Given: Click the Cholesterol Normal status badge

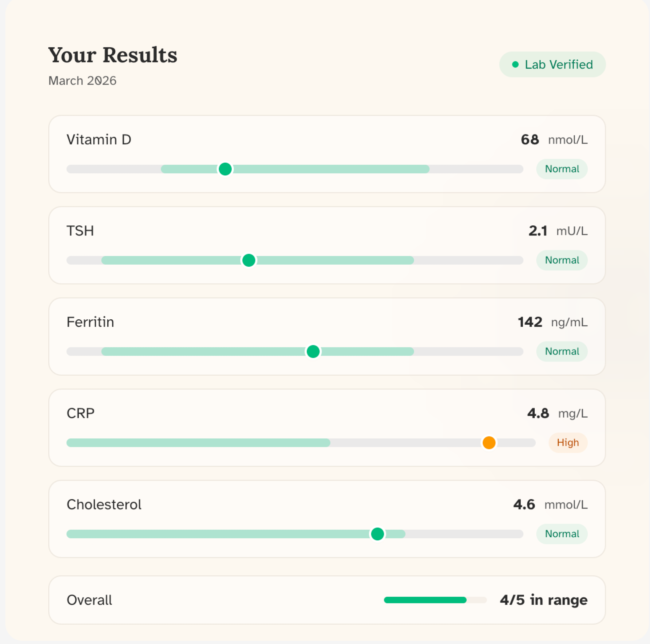Looking at the screenshot, I should [562, 534].
